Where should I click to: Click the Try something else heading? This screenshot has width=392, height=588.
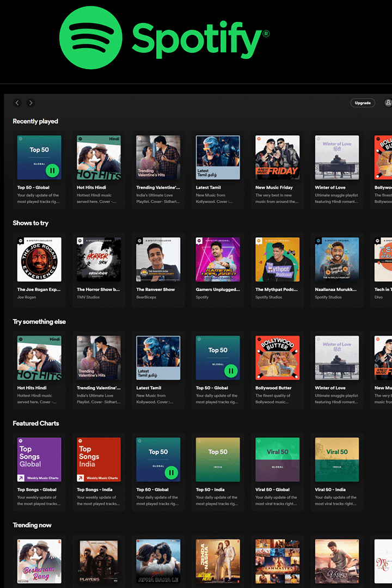coord(39,322)
